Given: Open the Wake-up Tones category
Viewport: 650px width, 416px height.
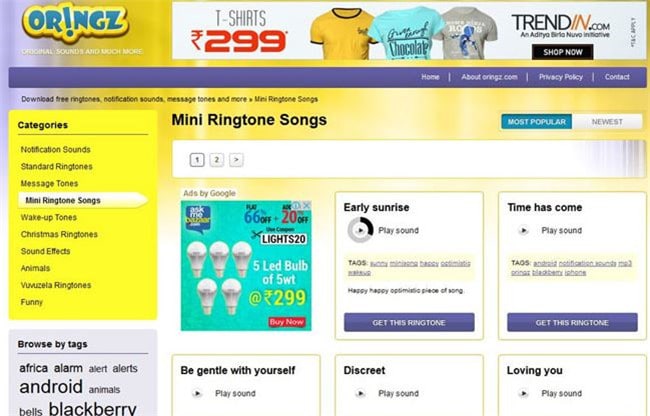Looking at the screenshot, I should pyautogui.click(x=49, y=218).
